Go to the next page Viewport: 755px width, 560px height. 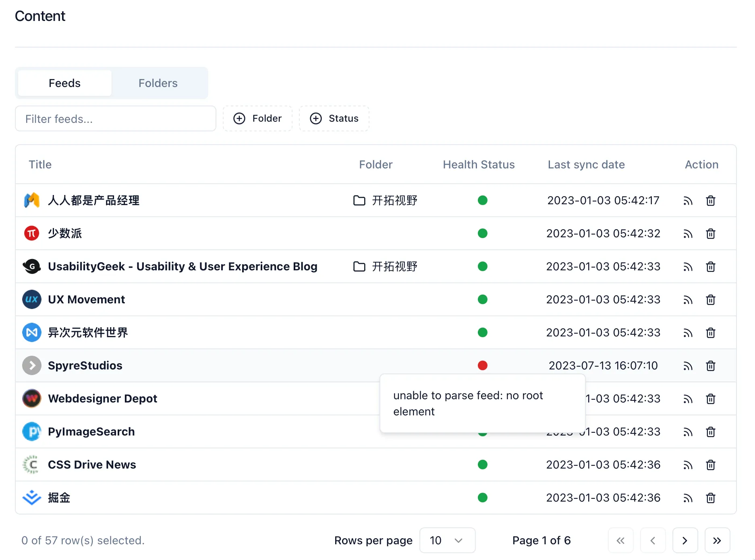coord(685,540)
